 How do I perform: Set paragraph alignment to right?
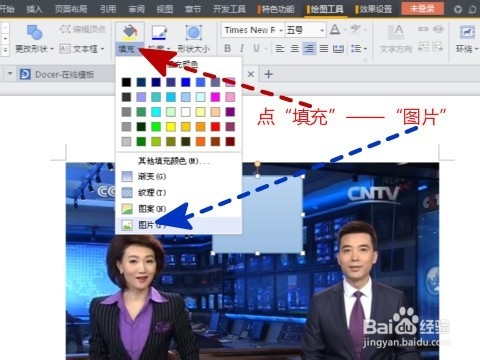click(x=309, y=49)
